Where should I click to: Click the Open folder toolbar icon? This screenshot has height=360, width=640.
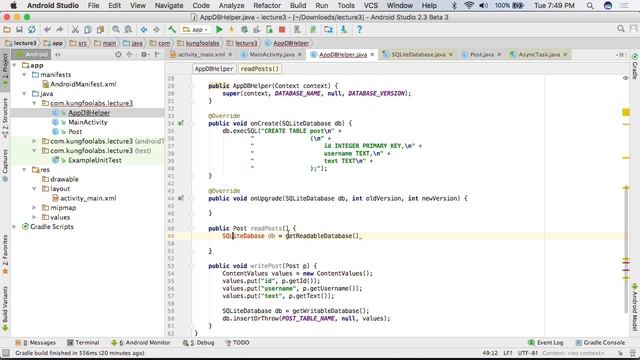[x=7, y=29]
